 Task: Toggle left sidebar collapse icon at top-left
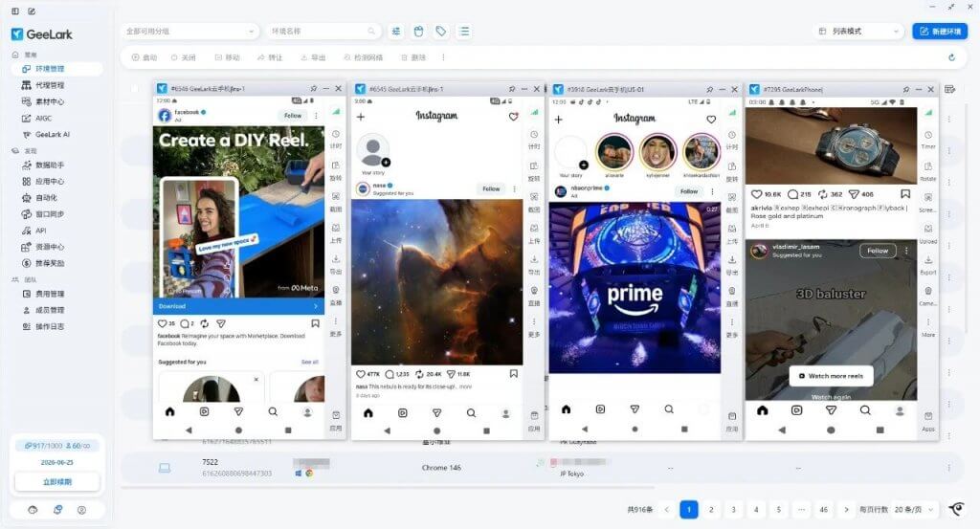tap(14, 11)
